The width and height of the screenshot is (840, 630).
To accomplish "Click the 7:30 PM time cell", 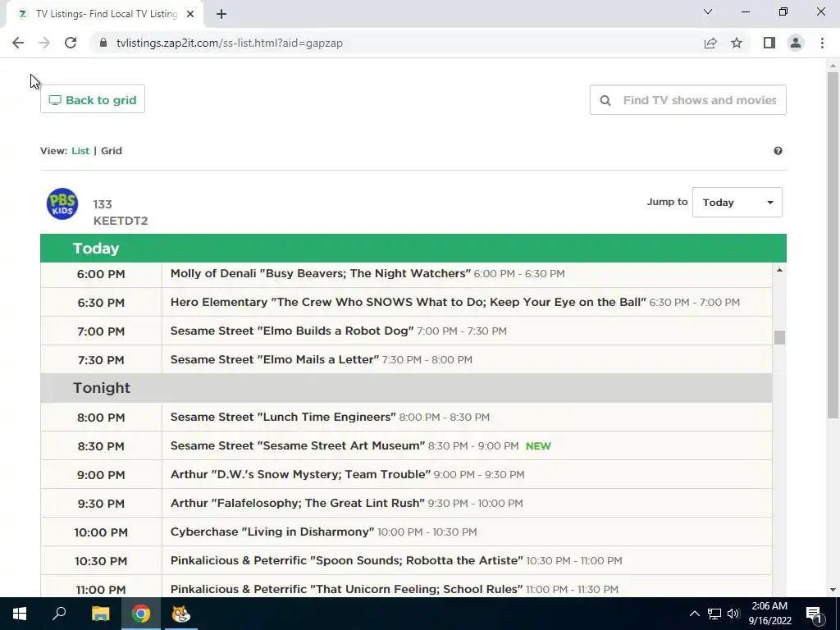I will 101,360.
